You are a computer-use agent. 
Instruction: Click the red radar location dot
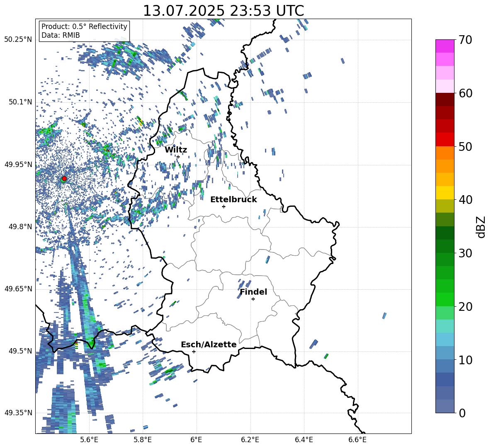coord(64,178)
